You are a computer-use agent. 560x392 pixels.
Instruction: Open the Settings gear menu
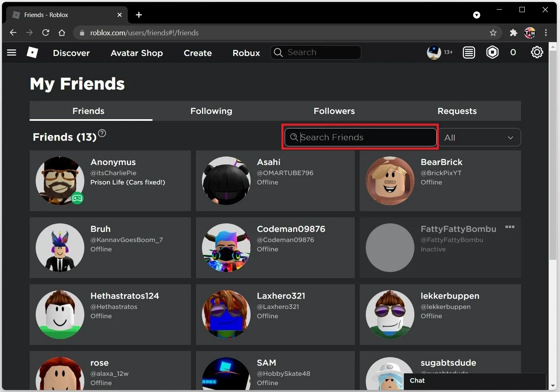[537, 52]
